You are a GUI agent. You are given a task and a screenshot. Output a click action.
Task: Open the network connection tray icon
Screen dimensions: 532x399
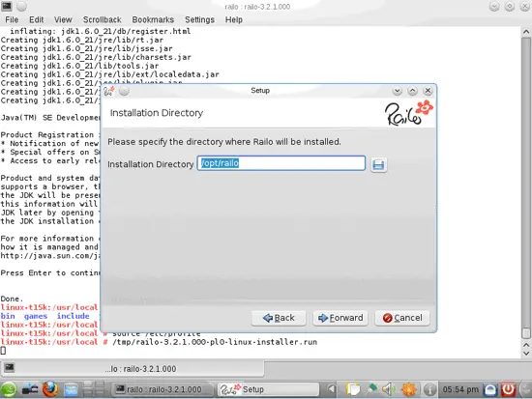point(371,389)
